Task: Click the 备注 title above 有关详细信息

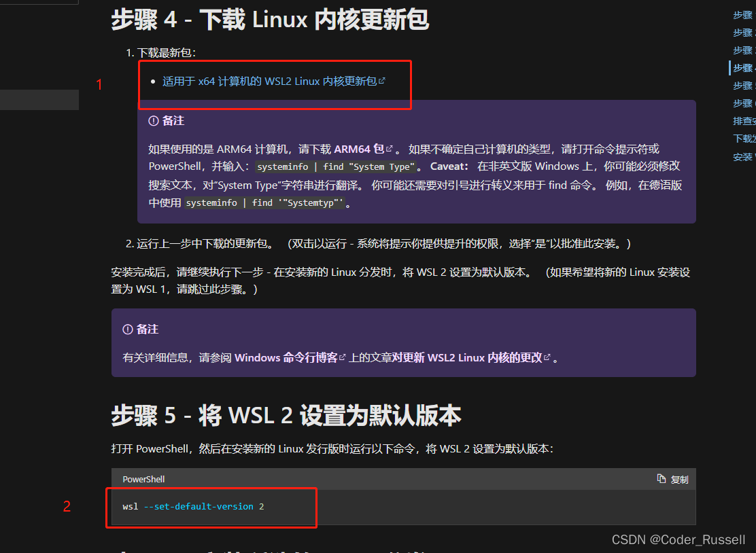Action: tap(148, 329)
